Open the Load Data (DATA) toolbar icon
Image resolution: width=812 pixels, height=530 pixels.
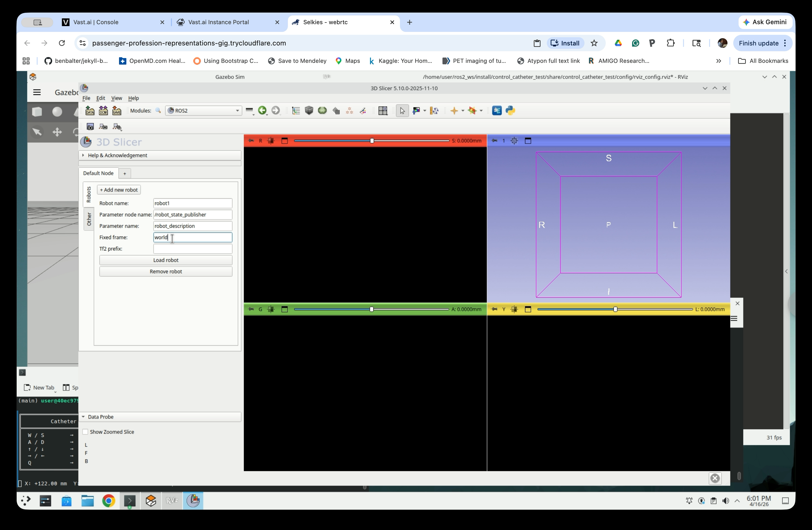pos(90,110)
